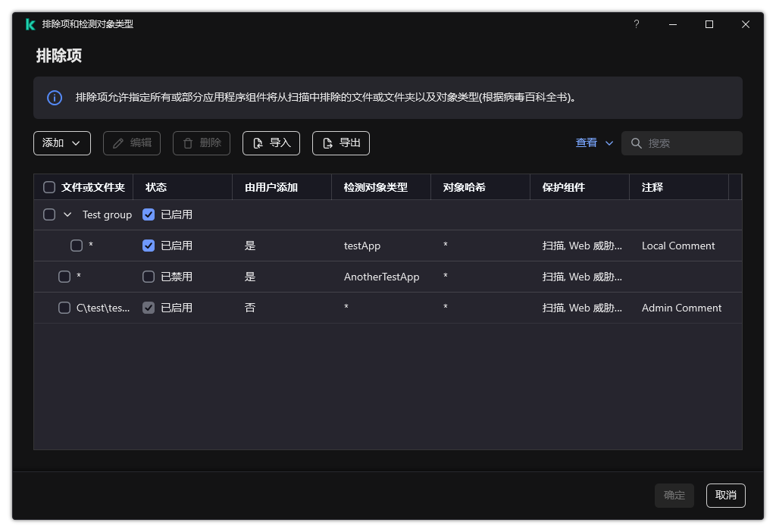Cancel the dialog with the 取消 button
The height and width of the screenshot is (532, 776).
[x=725, y=495]
